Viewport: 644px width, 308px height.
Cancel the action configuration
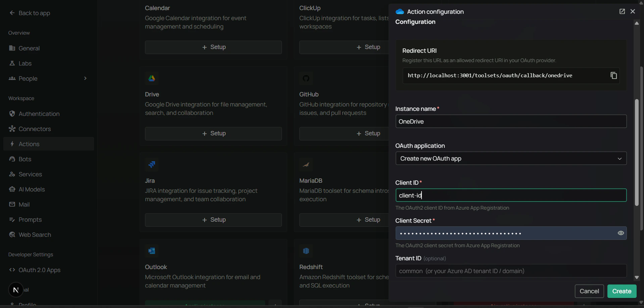tap(589, 291)
